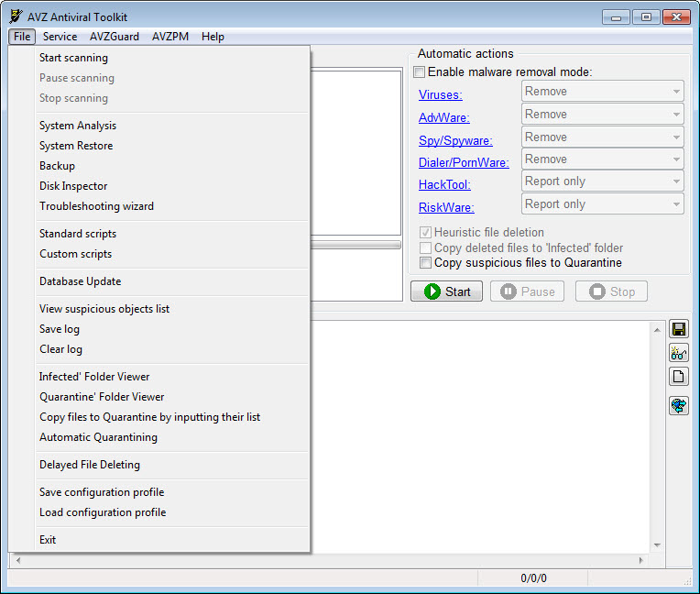Follow the AdvWare link
The width and height of the screenshot is (700, 594).
pyautogui.click(x=443, y=117)
